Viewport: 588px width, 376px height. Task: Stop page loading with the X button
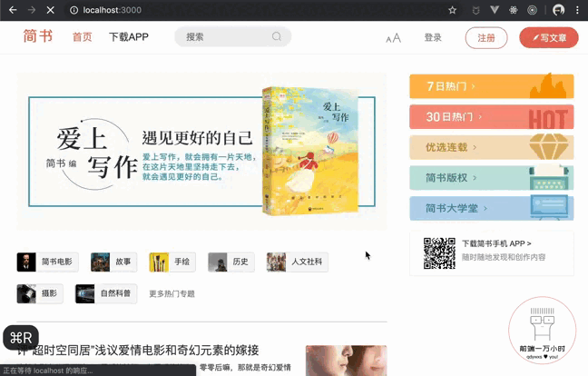pyautogui.click(x=50, y=10)
